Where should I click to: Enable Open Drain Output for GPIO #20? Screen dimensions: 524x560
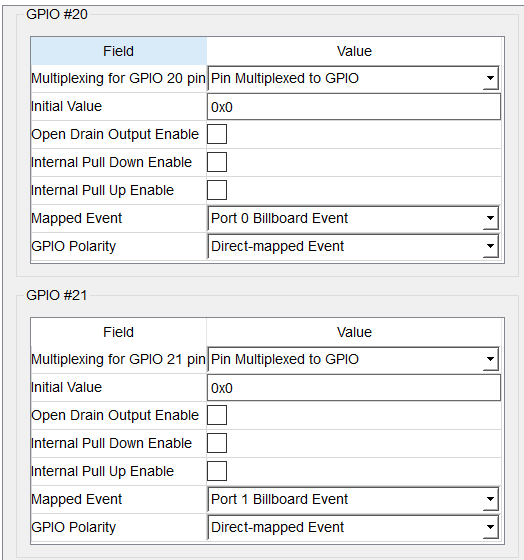point(217,134)
